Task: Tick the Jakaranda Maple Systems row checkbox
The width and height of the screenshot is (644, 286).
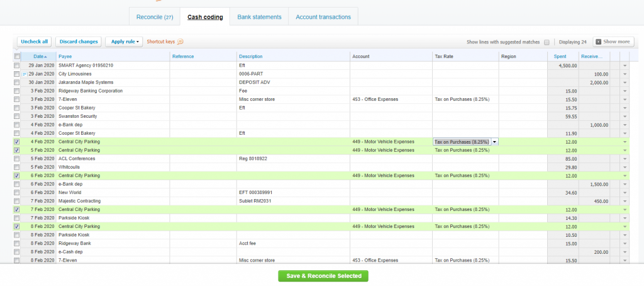Action: pyautogui.click(x=16, y=83)
